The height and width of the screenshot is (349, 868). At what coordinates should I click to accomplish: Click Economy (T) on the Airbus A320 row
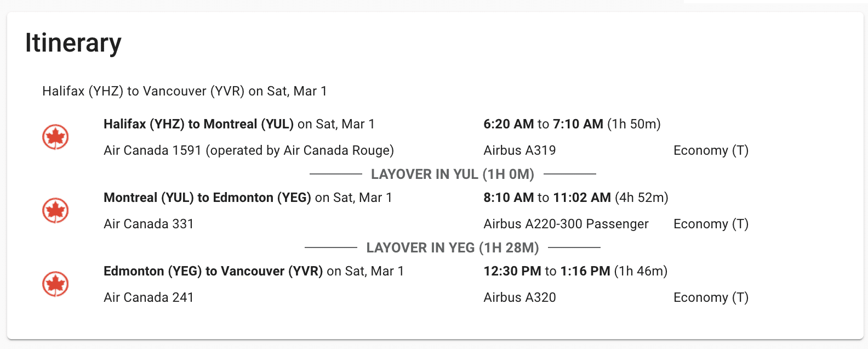711,297
